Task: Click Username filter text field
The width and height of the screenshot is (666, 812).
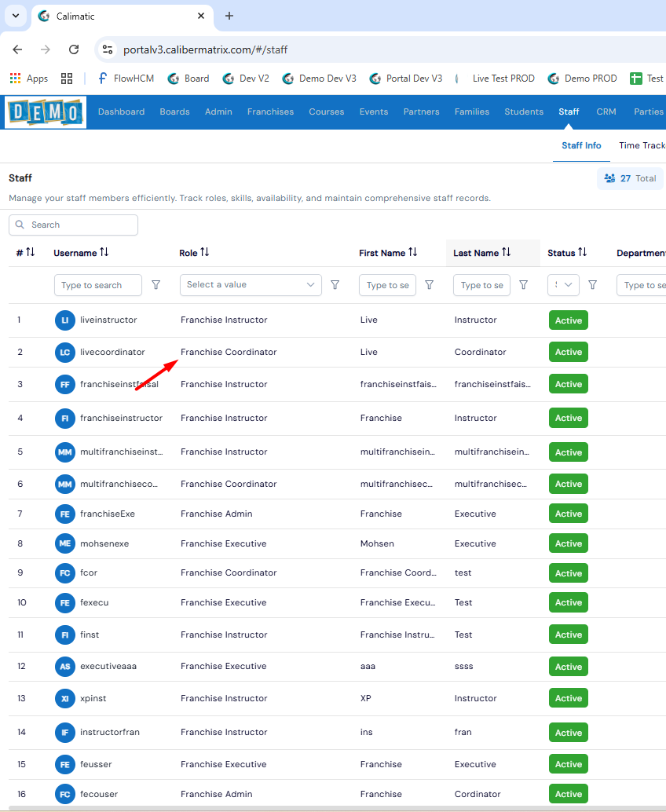Action: click(x=98, y=285)
